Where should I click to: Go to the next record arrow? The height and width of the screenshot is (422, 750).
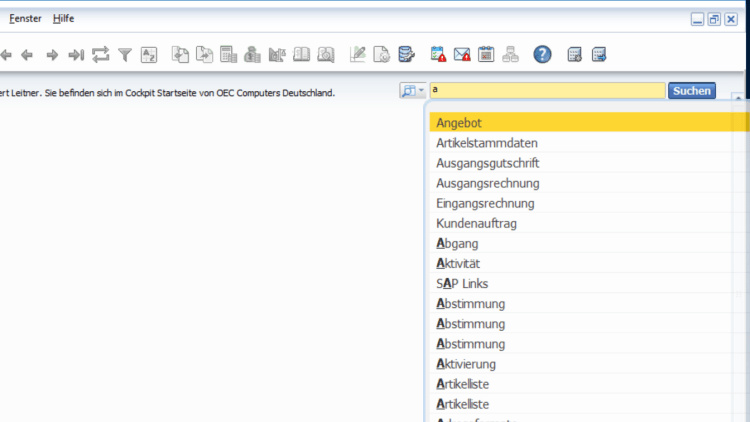coord(52,55)
